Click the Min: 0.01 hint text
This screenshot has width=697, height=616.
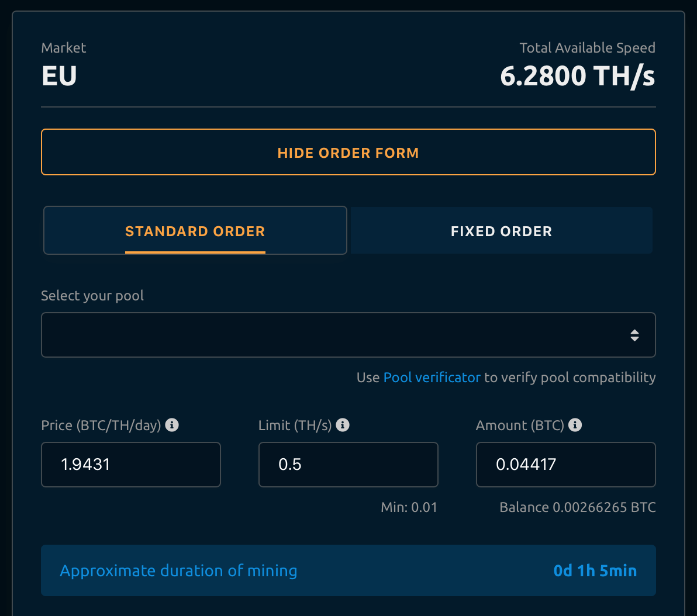tap(409, 507)
